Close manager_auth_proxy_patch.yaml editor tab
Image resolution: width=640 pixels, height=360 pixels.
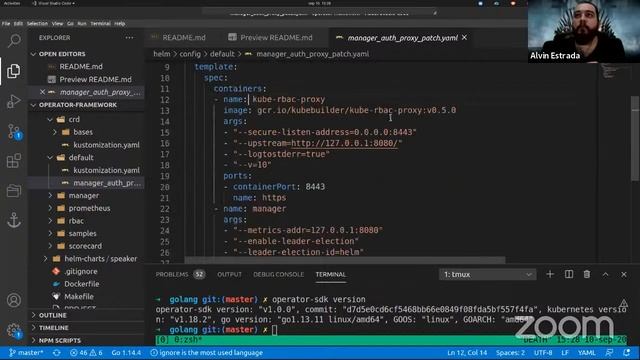click(464, 38)
